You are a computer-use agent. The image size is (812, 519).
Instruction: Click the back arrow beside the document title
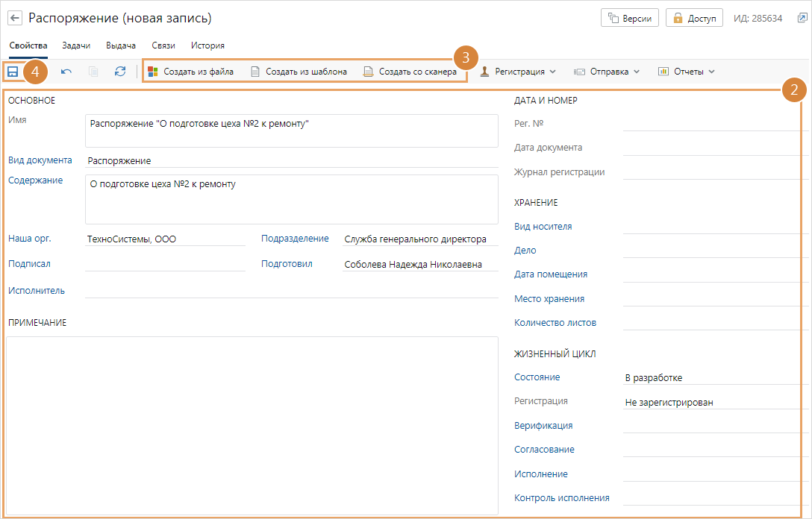tap(15, 18)
